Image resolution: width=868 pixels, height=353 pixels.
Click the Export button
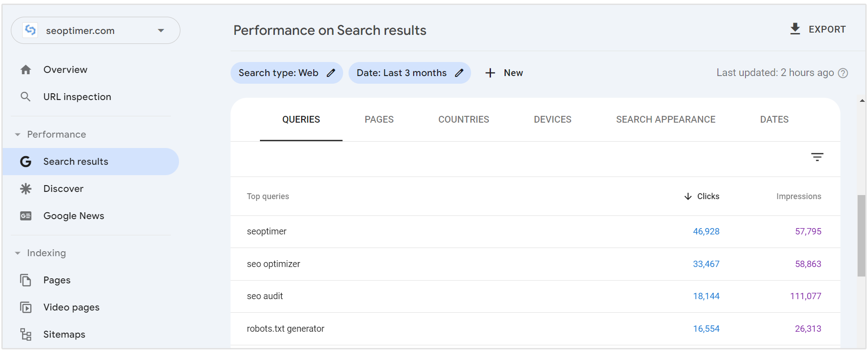click(818, 29)
